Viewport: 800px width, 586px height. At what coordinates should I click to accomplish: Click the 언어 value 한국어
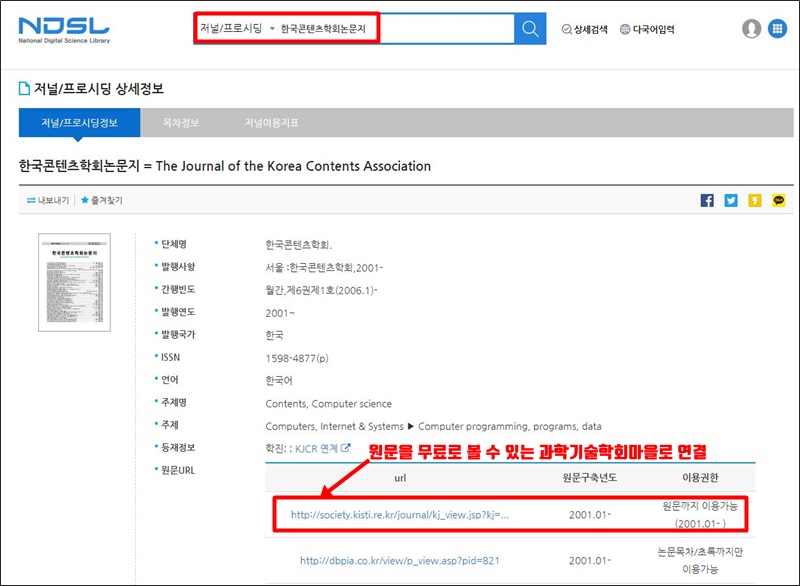pyautogui.click(x=279, y=380)
